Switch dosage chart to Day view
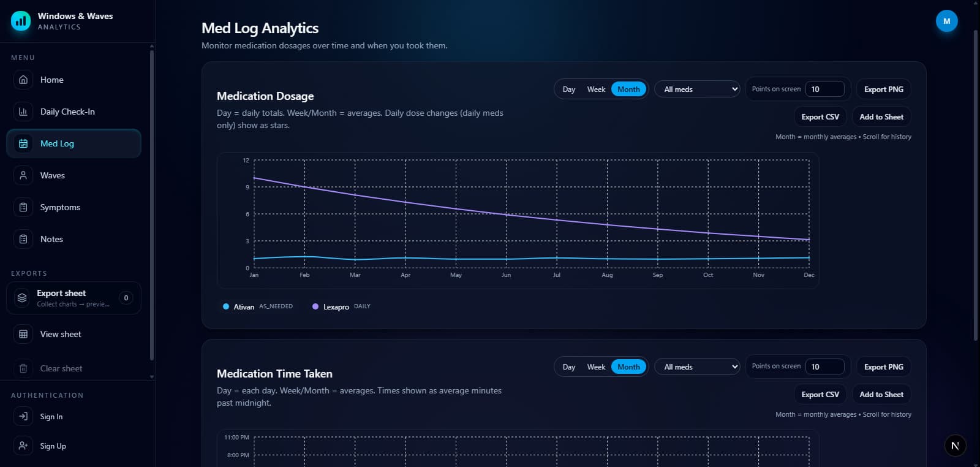980x467 pixels. point(568,89)
